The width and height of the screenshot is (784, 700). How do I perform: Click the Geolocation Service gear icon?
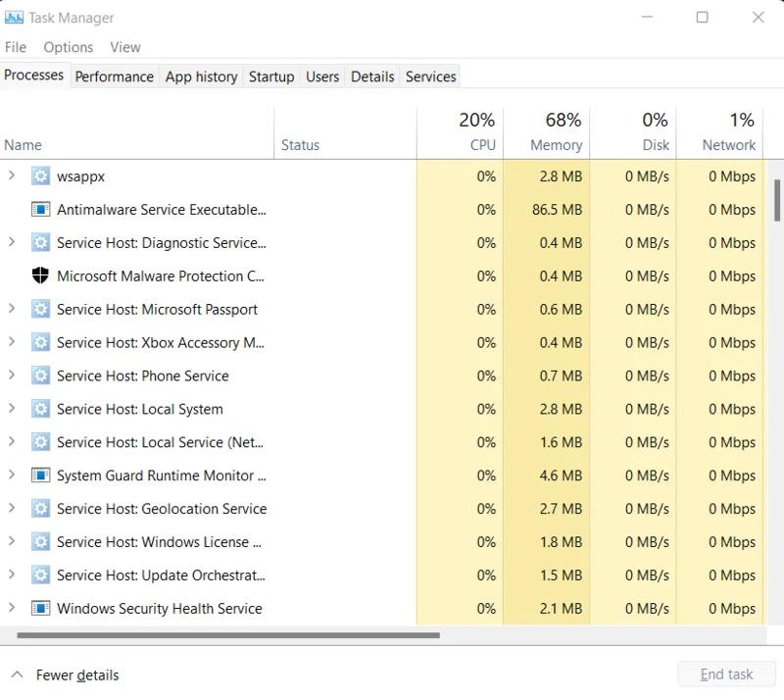pos(40,509)
